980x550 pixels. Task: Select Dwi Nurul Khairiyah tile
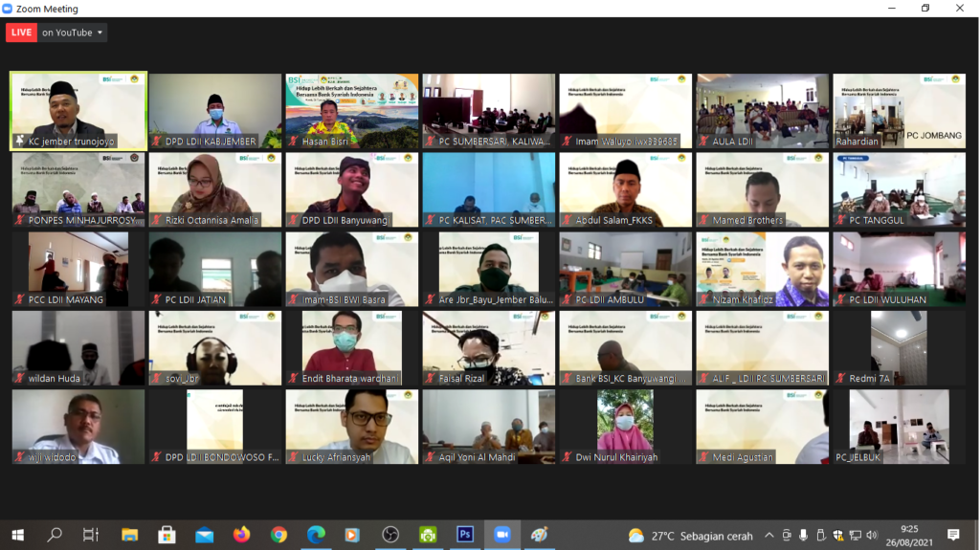[626, 427]
